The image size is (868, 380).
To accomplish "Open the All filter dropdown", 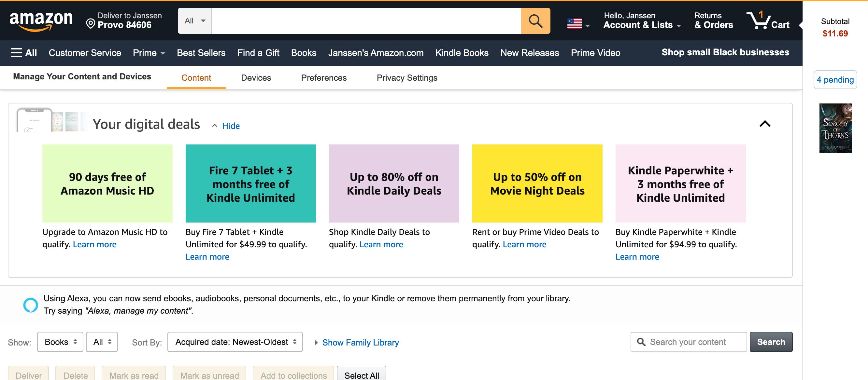I will 102,342.
